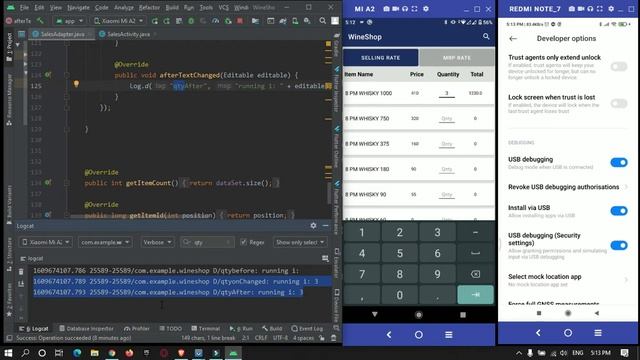Image resolution: width=640 pixels, height=360 pixels.
Task: Open Revoke USB debugging authorisations
Action: point(567,187)
